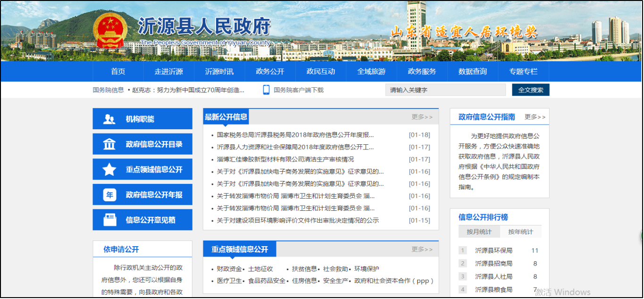Click the mobile phone icon beside 国务院客户端下载

(266, 90)
